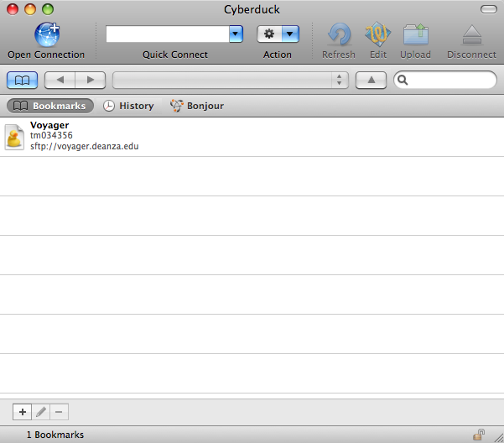Go back with the left arrow button
The height and width of the screenshot is (443, 504).
point(60,80)
